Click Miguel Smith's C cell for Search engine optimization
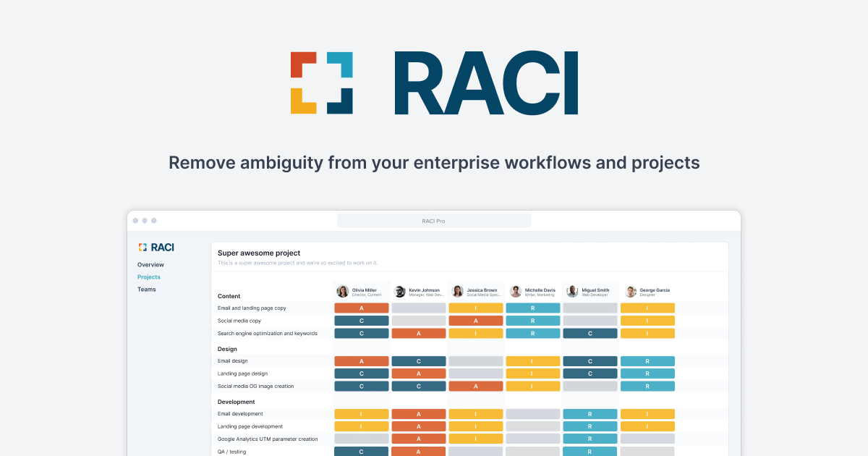 pyautogui.click(x=590, y=334)
